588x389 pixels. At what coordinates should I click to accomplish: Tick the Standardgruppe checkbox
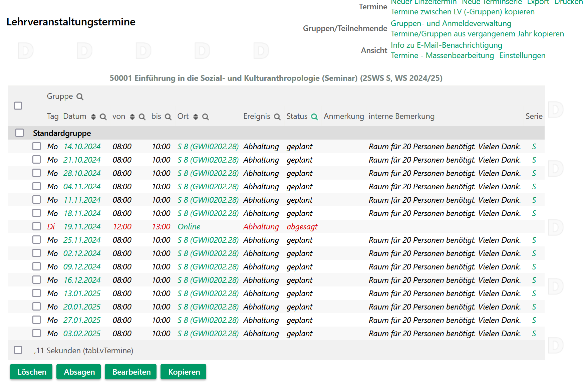[20, 133]
